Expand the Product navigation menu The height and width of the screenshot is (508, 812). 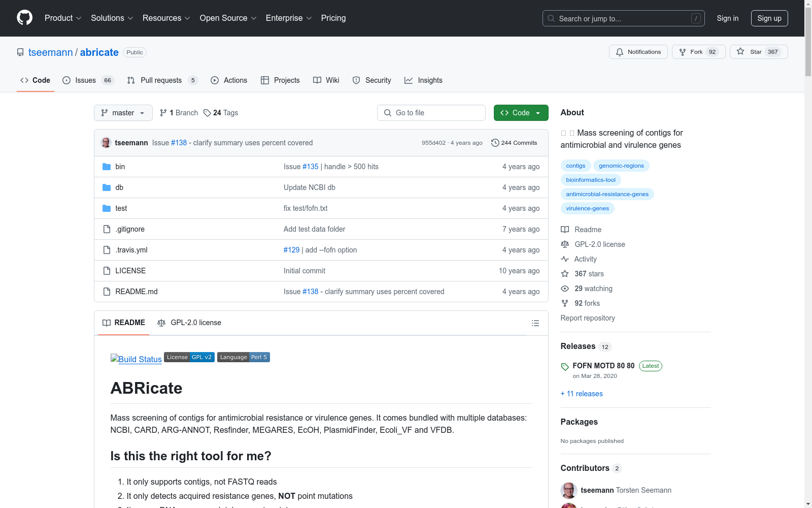63,18
